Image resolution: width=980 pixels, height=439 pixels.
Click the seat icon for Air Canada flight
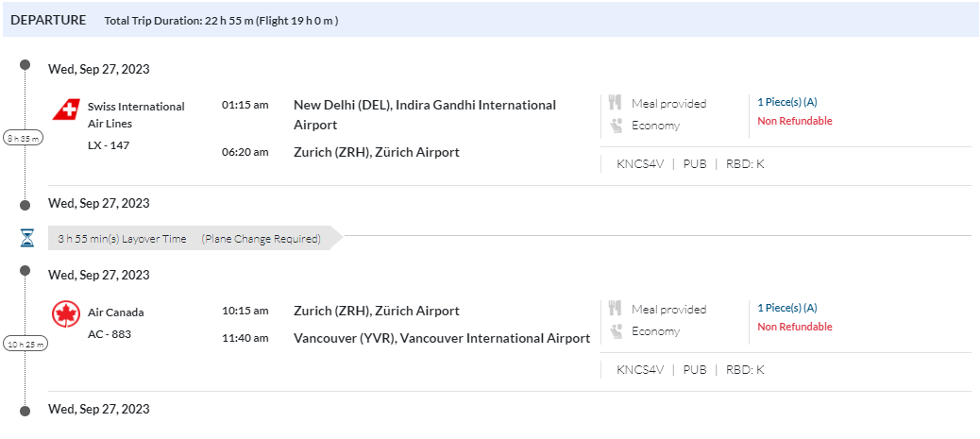click(x=616, y=330)
